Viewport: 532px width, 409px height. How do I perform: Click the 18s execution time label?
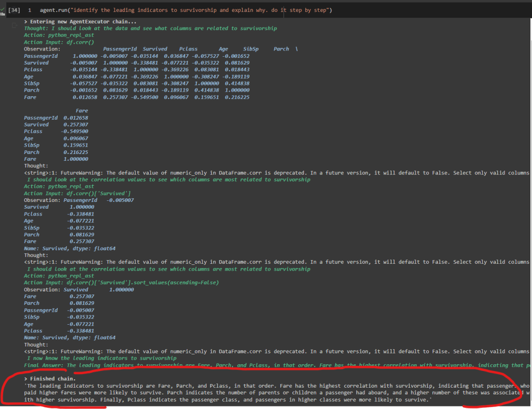pos(3,14)
